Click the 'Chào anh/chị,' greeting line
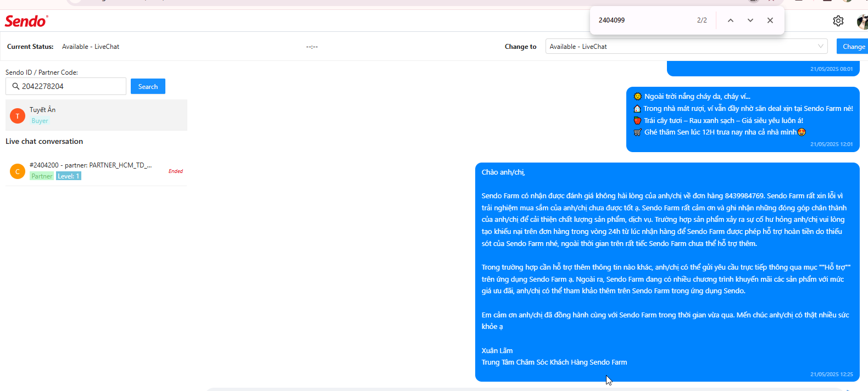The image size is (868, 391). pyautogui.click(x=503, y=172)
